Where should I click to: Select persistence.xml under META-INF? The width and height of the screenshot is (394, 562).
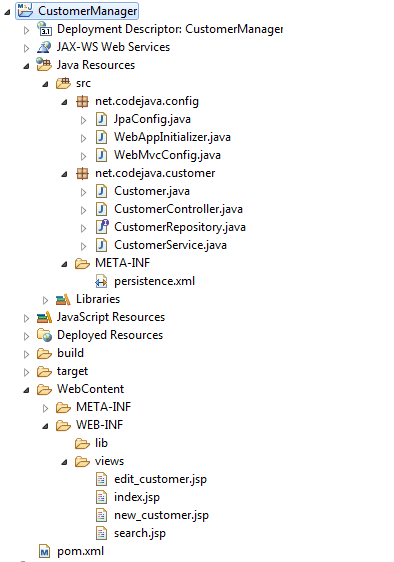coord(155,281)
